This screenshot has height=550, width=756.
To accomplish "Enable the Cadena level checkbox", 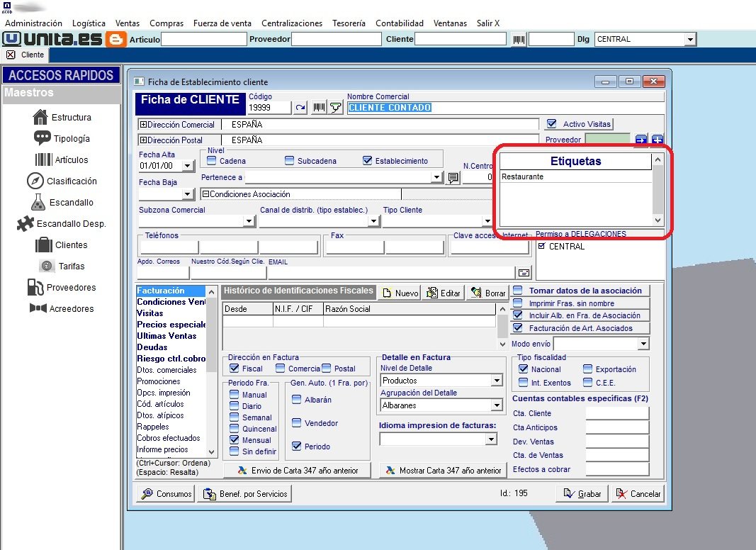I will tap(212, 161).
